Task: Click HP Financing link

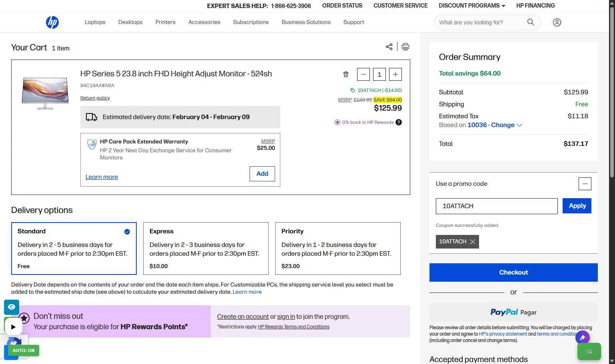Action: 535,6
